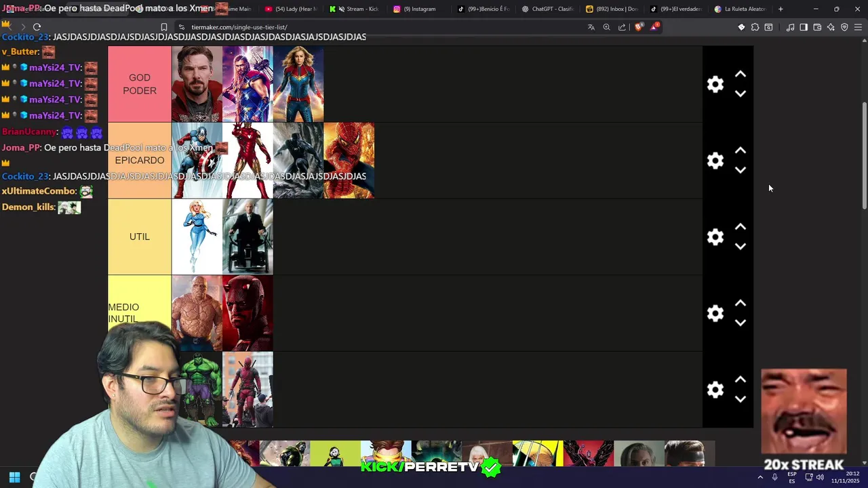Viewport: 868px width, 488px height.
Task: Open settings gear for the bottom tier row
Action: click(715, 390)
